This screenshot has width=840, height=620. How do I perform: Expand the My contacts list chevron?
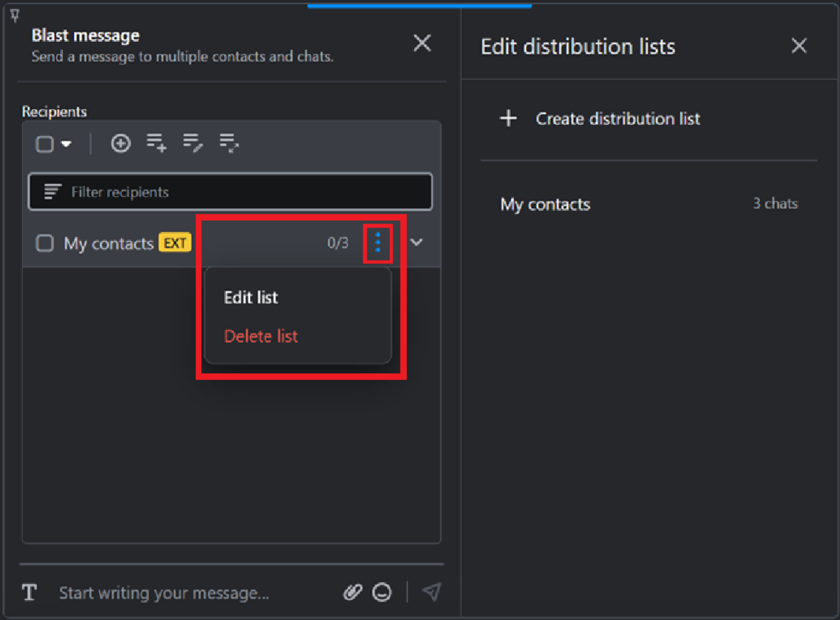point(417,242)
